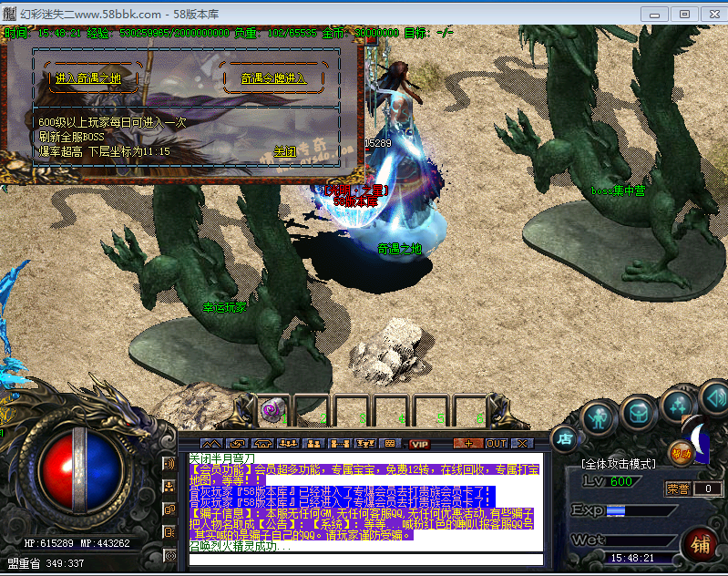Select empty quick slot 5
The height and width of the screenshot is (576, 728).
[x=431, y=410]
